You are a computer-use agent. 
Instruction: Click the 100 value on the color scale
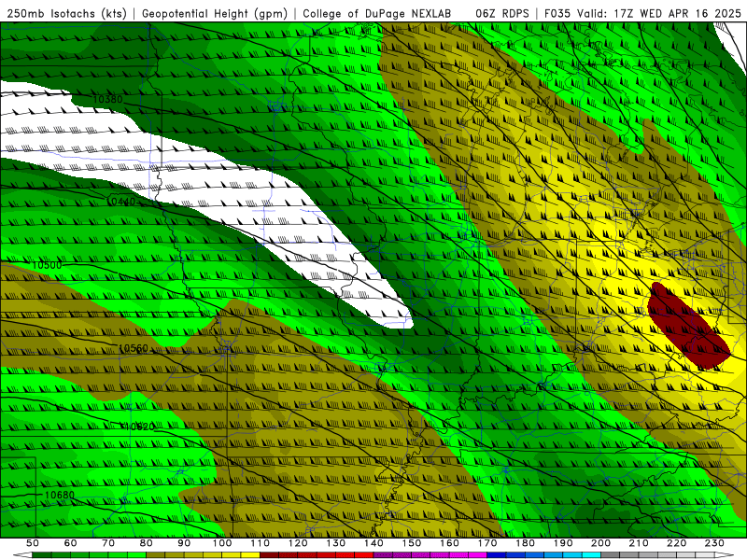coord(221,543)
